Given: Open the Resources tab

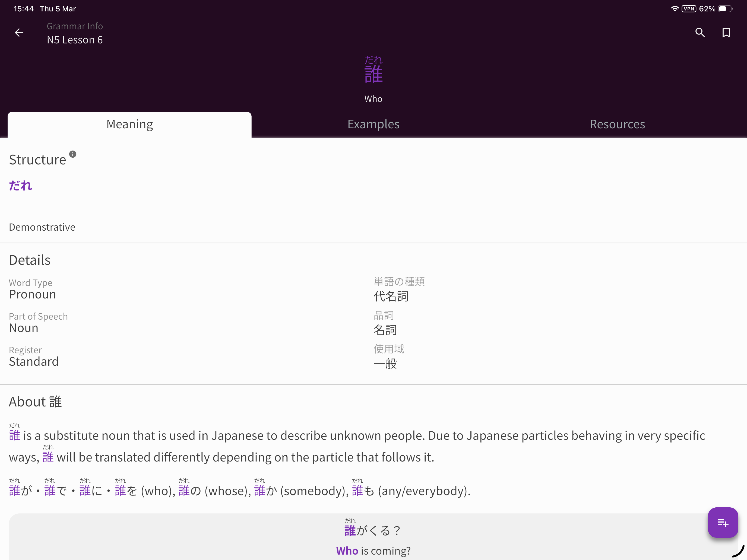Looking at the screenshot, I should coord(617,124).
